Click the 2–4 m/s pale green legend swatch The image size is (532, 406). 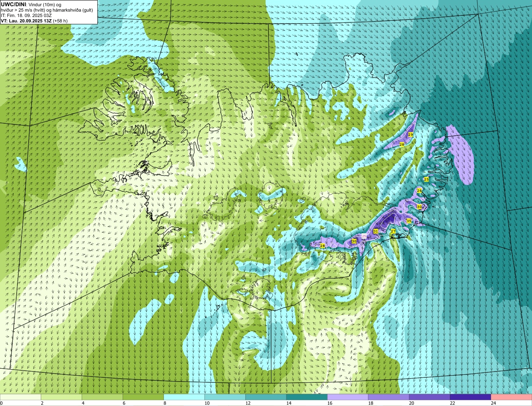pyautogui.click(x=62, y=397)
